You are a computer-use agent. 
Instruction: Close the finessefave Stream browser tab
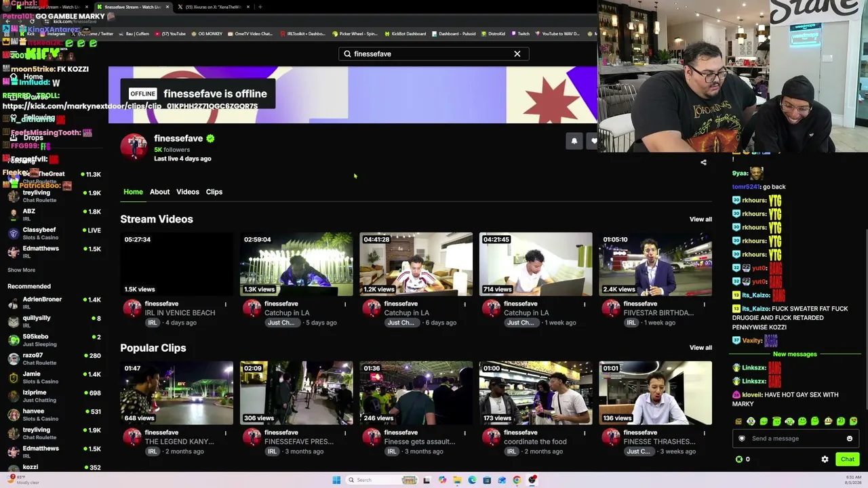[x=167, y=7]
